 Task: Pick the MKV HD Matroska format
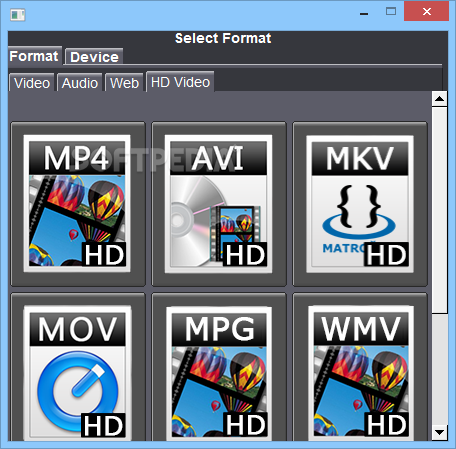(x=360, y=203)
